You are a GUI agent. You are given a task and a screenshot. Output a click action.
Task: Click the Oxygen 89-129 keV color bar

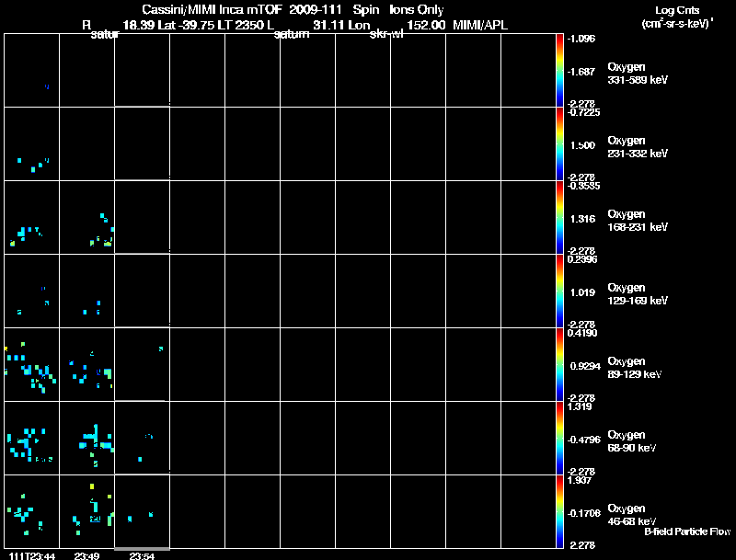tap(559, 364)
